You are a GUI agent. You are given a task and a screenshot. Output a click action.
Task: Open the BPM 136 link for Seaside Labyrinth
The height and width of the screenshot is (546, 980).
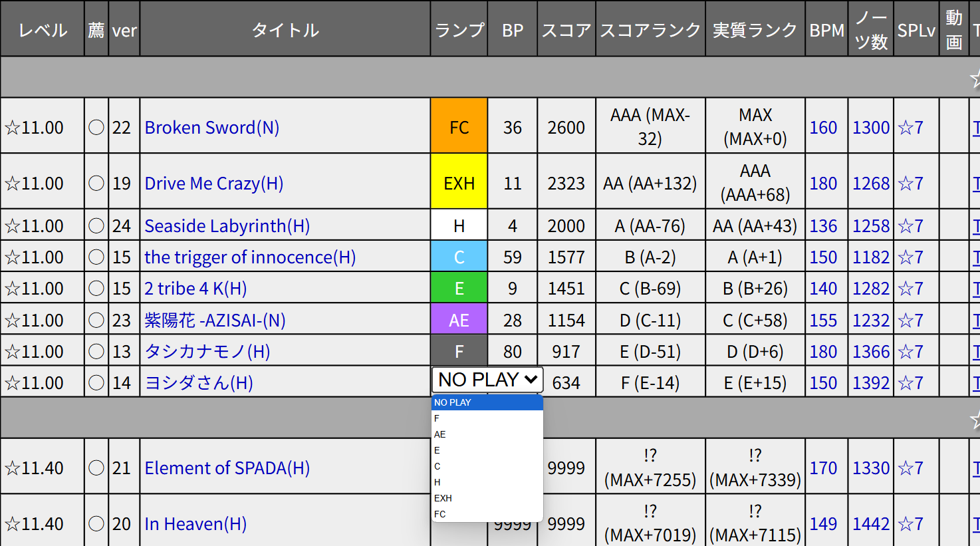[823, 225]
